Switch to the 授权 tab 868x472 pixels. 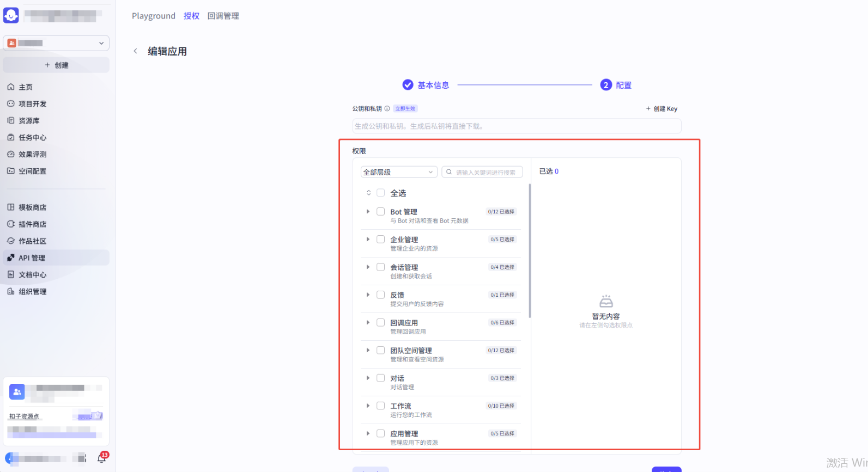pyautogui.click(x=191, y=16)
